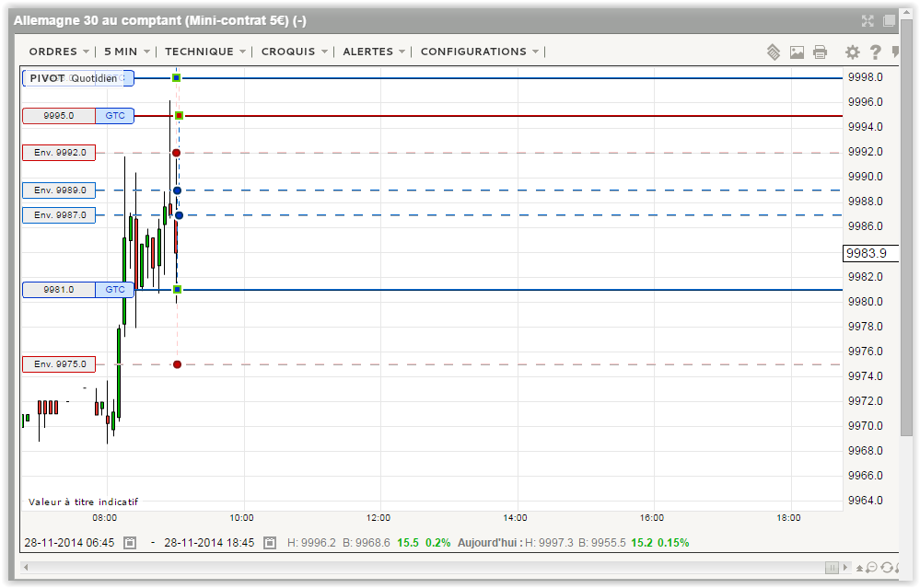The image size is (920, 588).
Task: Open chart settings gear icon
Action: 852,52
